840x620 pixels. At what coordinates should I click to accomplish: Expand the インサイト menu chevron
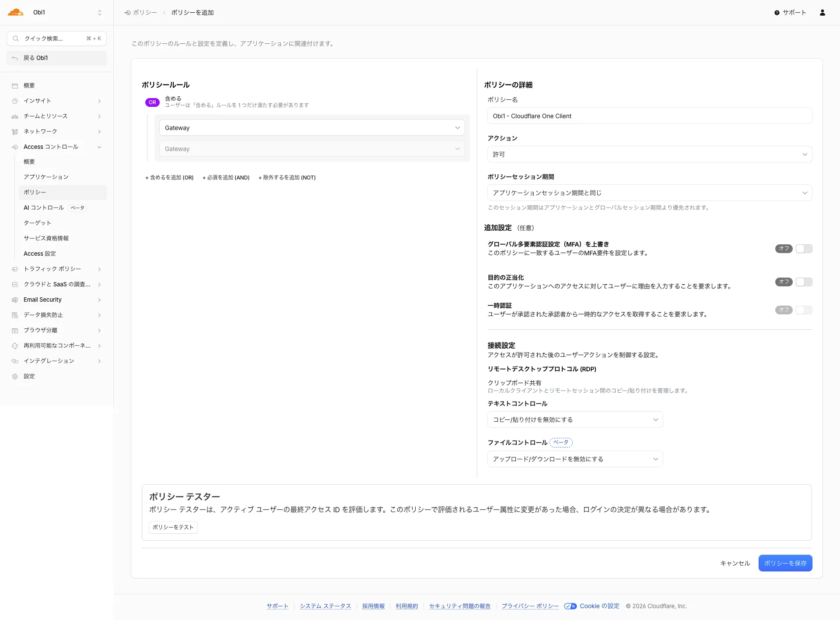pyautogui.click(x=99, y=101)
